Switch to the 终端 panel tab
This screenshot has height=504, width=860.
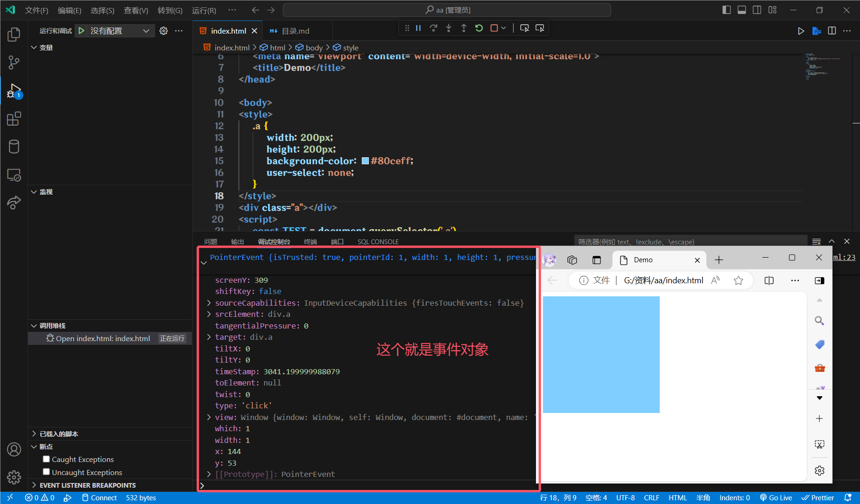(310, 242)
